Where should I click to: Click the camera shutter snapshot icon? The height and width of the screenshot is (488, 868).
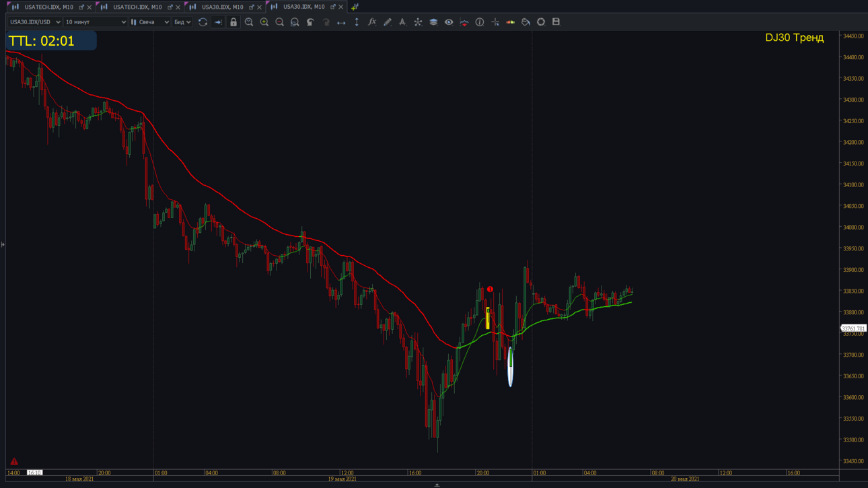click(541, 22)
